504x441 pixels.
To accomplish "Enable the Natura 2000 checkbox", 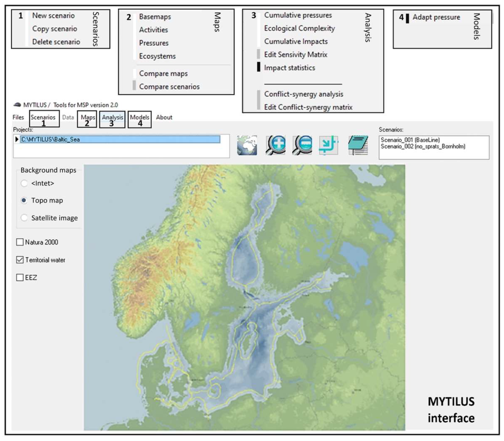I will [x=20, y=242].
